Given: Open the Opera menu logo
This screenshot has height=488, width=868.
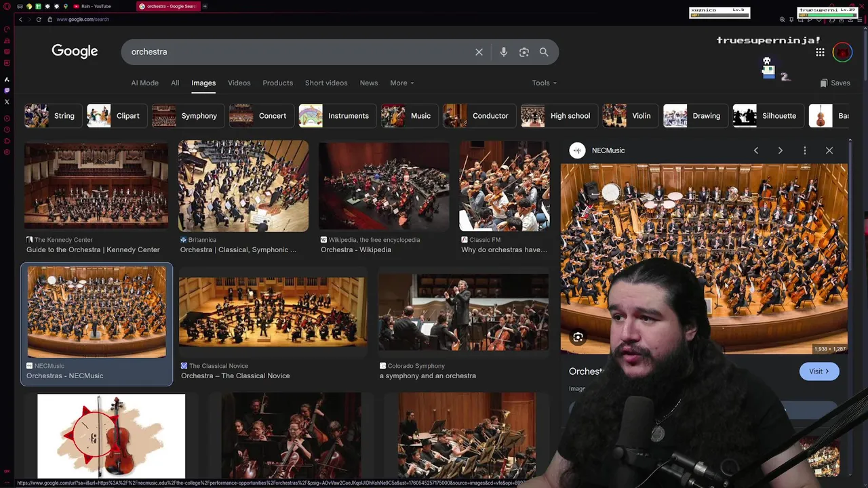Looking at the screenshot, I should [x=6, y=6].
